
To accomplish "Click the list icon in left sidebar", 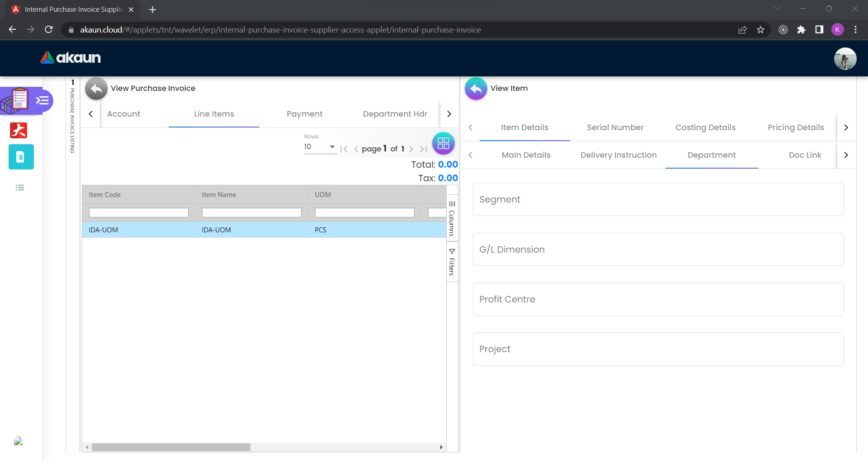I will (20, 188).
